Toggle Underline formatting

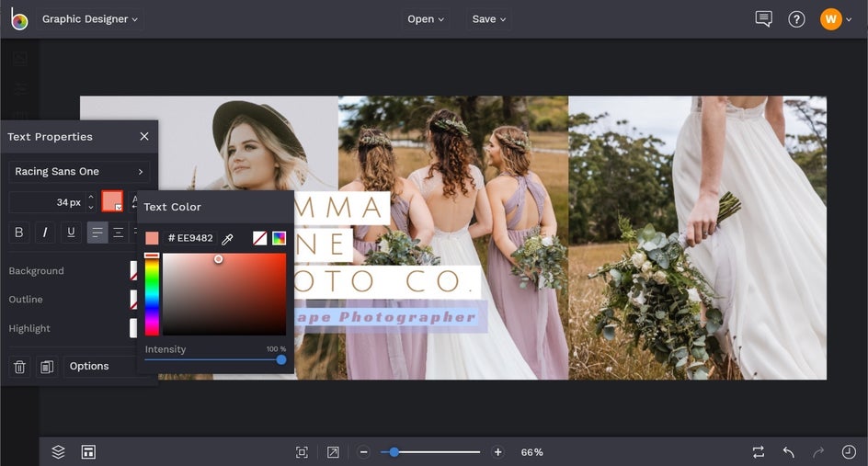coord(71,233)
